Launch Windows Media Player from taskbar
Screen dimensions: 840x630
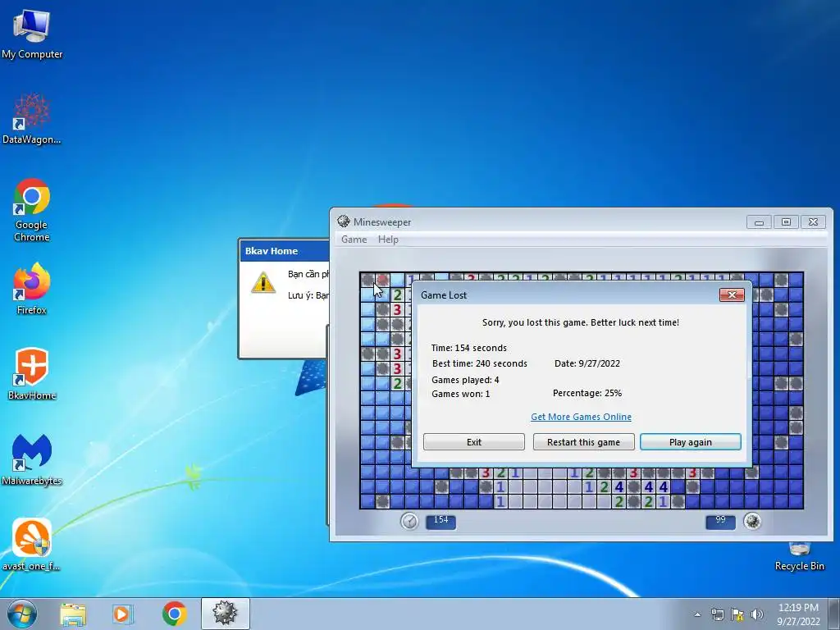click(123, 614)
